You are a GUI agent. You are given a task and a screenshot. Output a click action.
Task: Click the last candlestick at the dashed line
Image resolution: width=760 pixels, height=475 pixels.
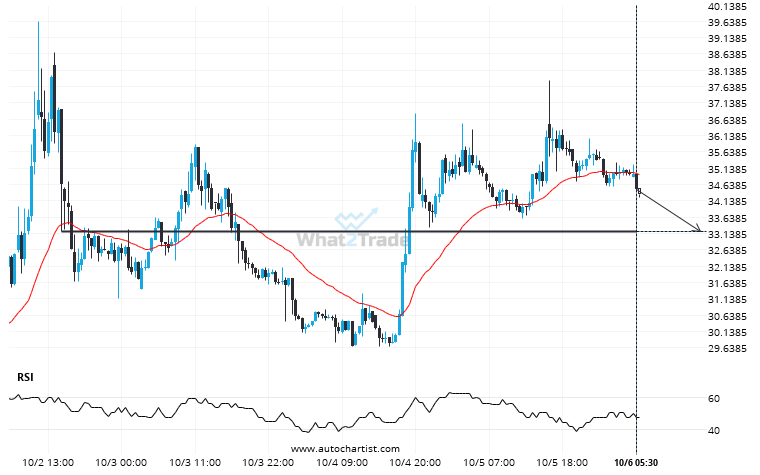pos(638,185)
